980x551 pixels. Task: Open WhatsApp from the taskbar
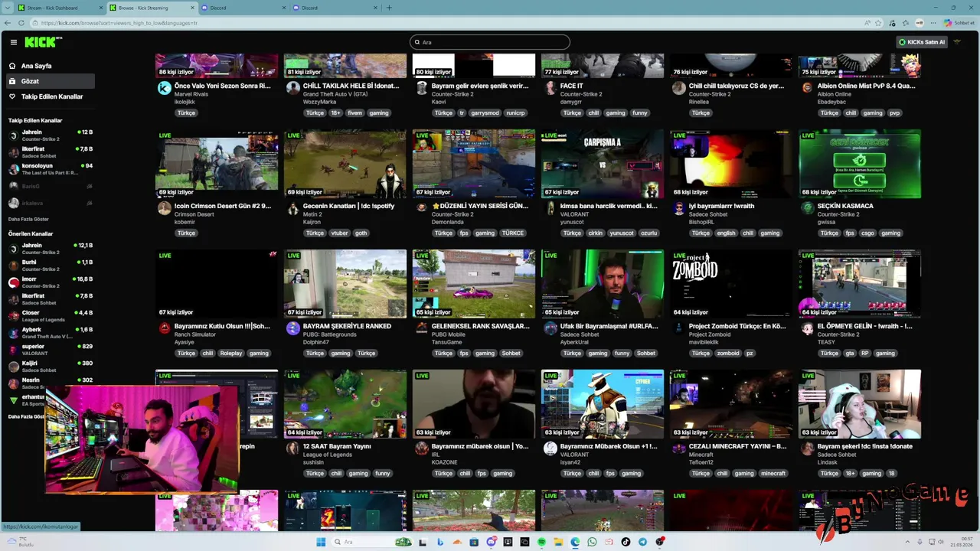click(x=592, y=542)
